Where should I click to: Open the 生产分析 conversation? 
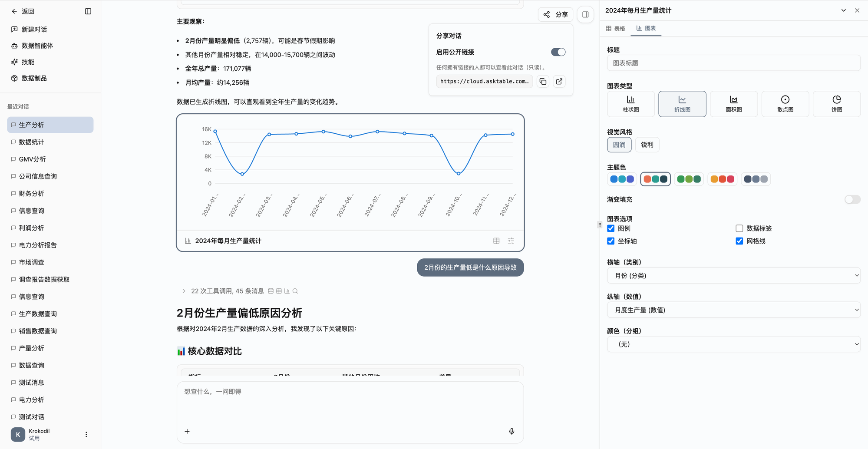31,125
